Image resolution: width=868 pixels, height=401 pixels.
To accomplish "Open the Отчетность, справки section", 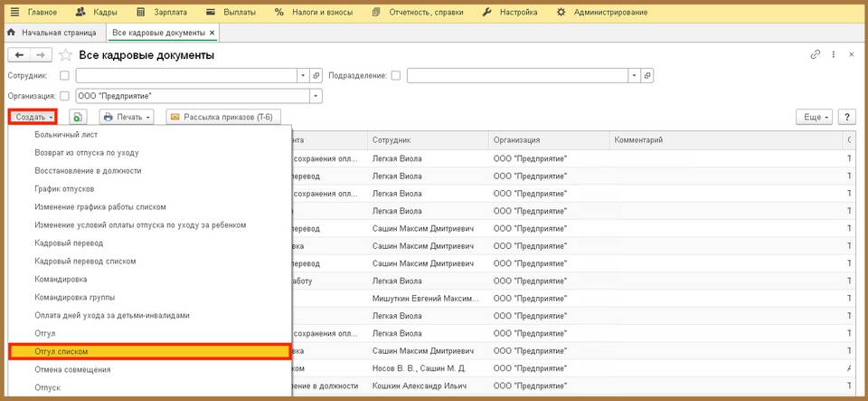I will click(418, 12).
